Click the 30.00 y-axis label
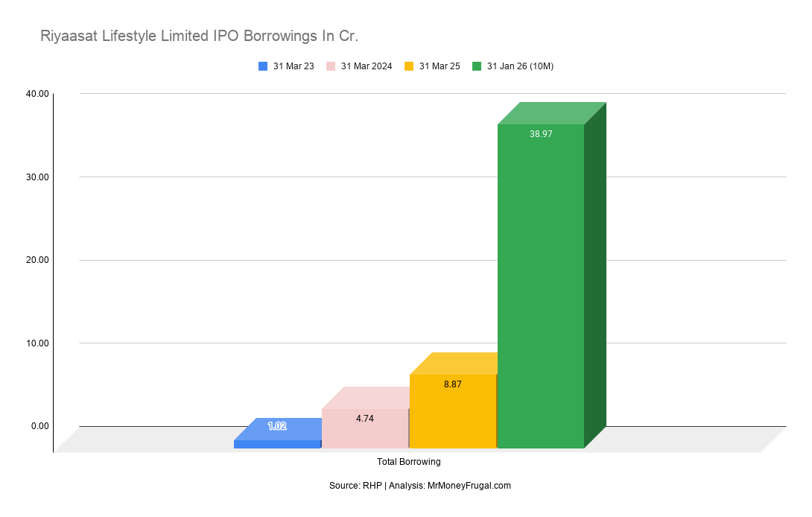The image size is (812, 517). [x=37, y=177]
